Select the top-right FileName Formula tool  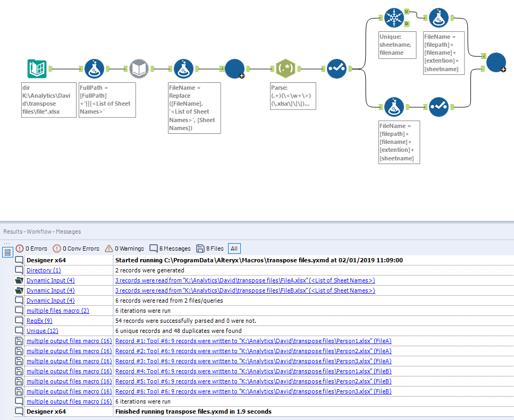439,17
